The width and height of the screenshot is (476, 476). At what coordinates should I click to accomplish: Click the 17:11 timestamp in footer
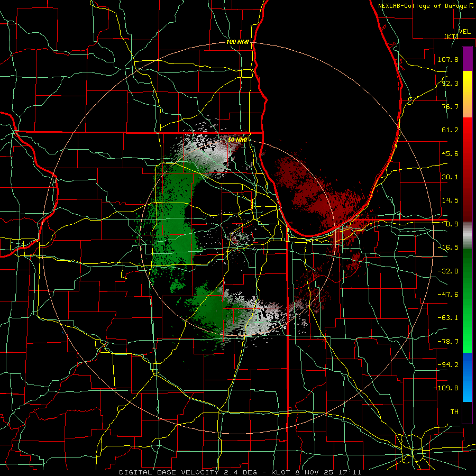[x=350, y=472]
